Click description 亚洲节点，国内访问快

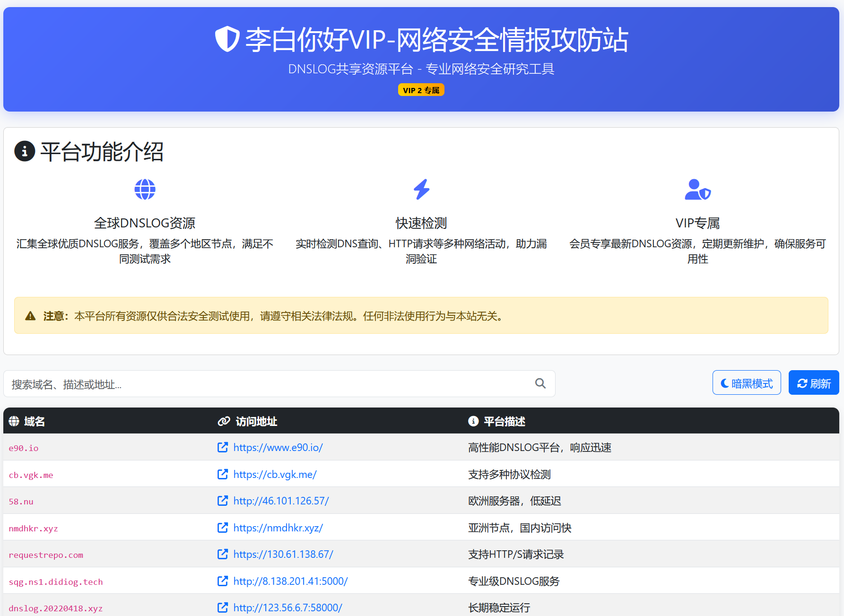520,528
